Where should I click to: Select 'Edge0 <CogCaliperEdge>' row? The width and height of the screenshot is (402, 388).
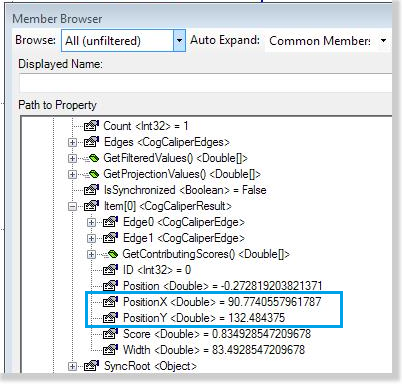(184, 222)
